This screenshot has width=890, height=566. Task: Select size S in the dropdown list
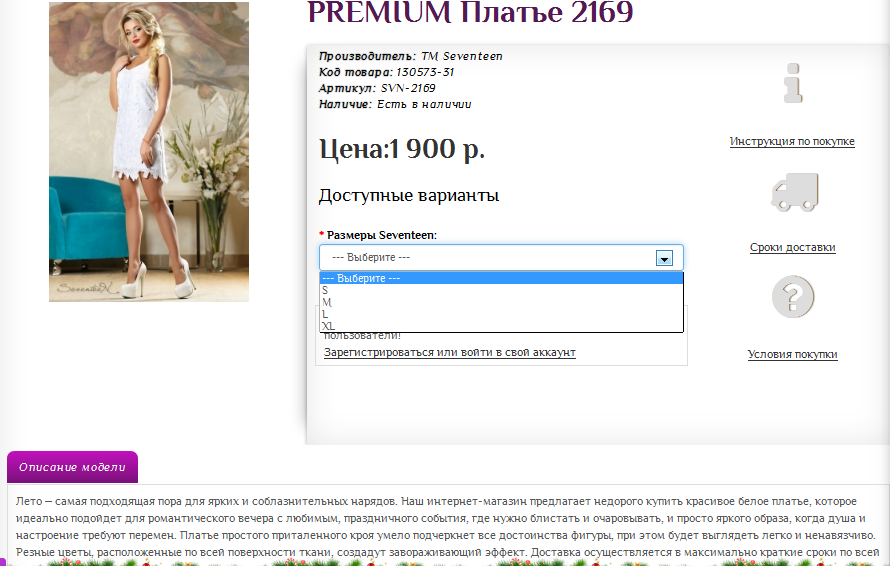coord(501,290)
